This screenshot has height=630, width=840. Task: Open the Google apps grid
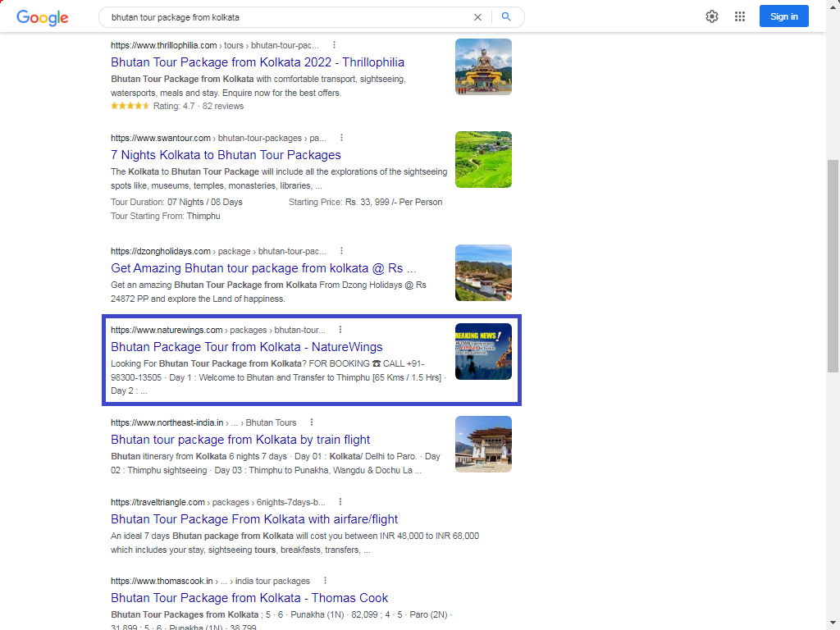(740, 16)
